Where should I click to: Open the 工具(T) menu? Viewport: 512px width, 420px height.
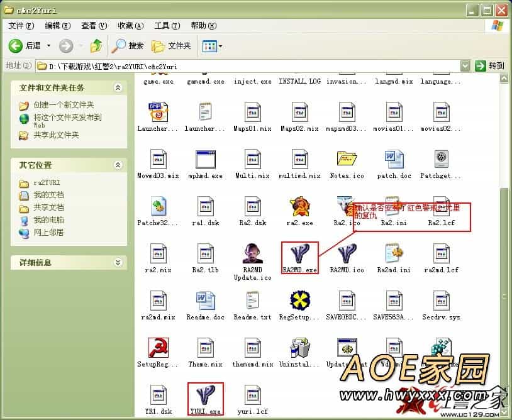coord(167,26)
